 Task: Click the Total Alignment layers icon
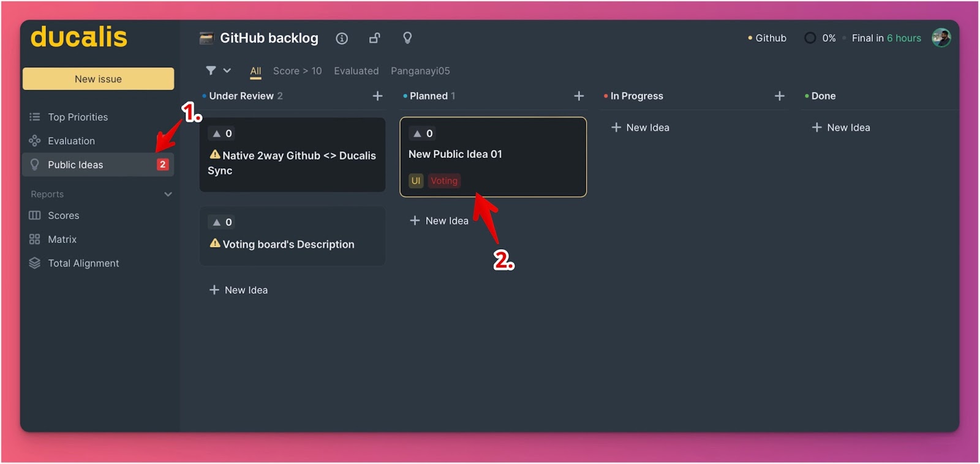click(35, 263)
